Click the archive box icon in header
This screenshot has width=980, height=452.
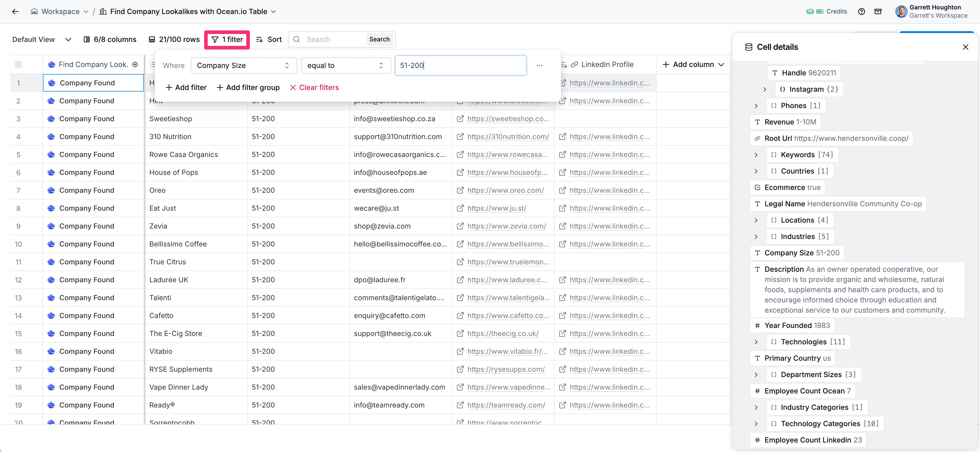pyautogui.click(x=878, y=12)
